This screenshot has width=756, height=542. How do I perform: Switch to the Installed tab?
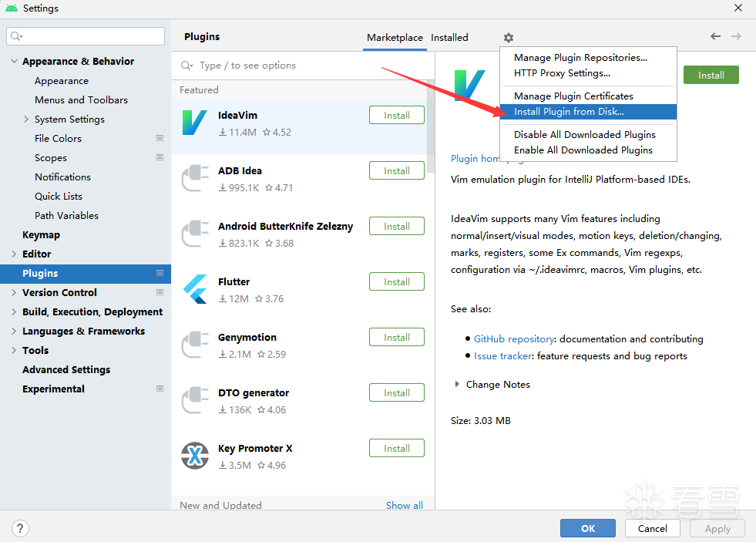449,38
